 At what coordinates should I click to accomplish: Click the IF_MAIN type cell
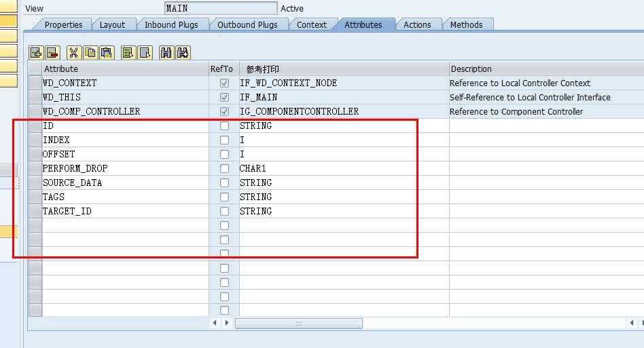pyautogui.click(x=344, y=97)
